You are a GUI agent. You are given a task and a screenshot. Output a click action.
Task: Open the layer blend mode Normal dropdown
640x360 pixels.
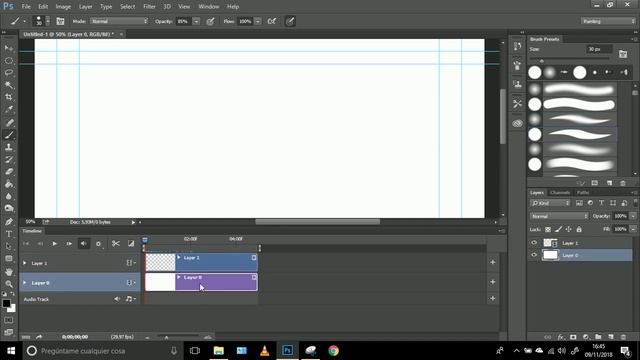[x=559, y=216]
